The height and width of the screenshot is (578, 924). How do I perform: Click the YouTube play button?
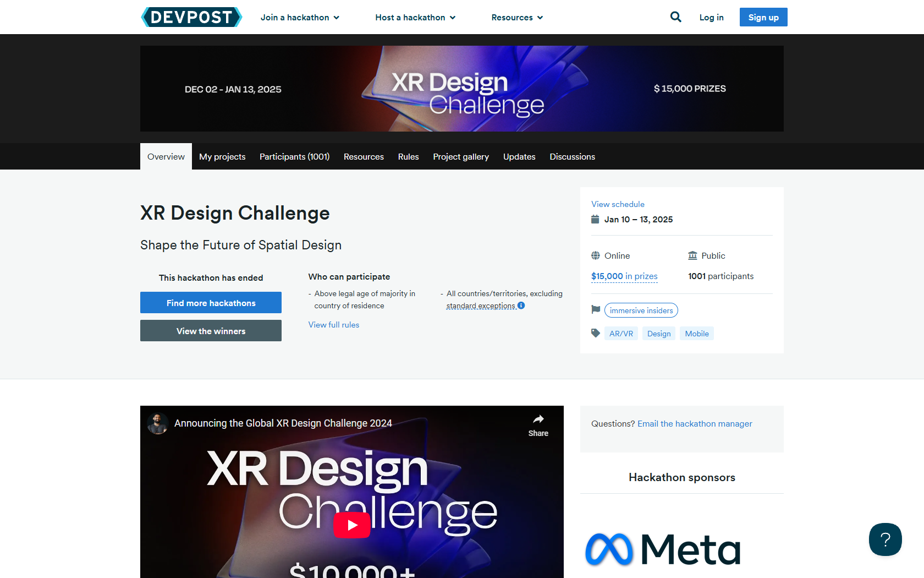(x=352, y=525)
